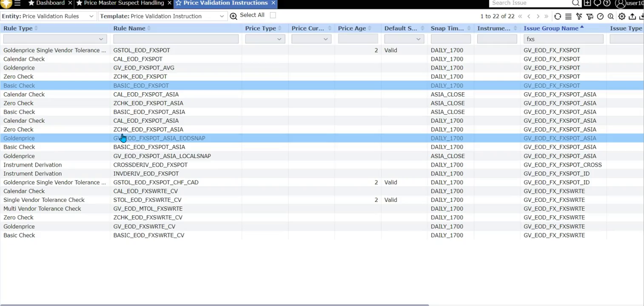The image size is (644, 306).
Task: Select the GSTOL_EOD_FXSPOT_CHF_CAD rule
Action: (156, 182)
